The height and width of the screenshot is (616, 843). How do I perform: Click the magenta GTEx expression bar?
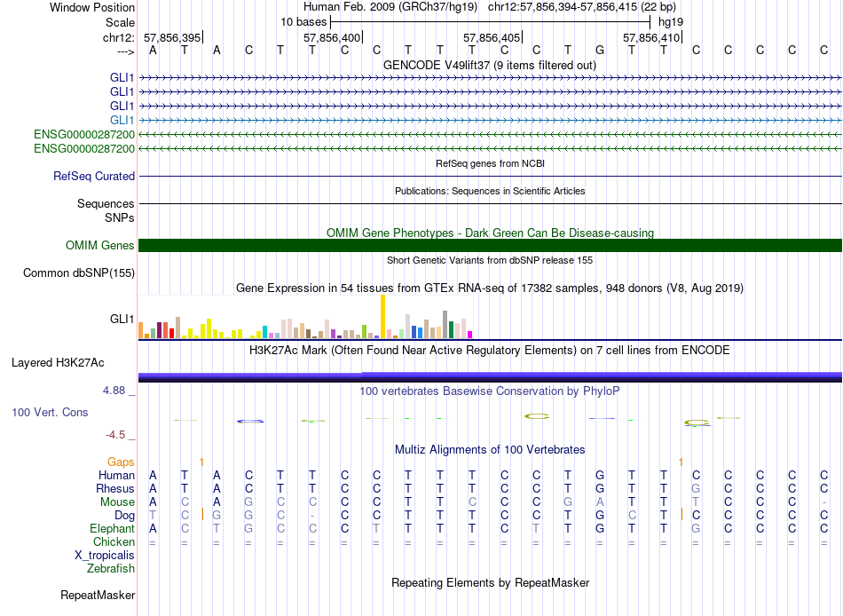[470, 335]
